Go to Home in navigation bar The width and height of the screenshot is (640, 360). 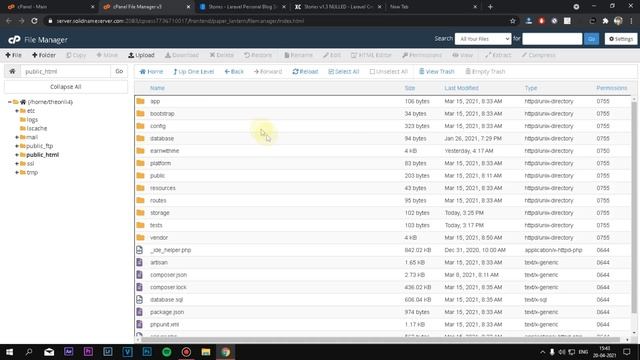(151, 71)
